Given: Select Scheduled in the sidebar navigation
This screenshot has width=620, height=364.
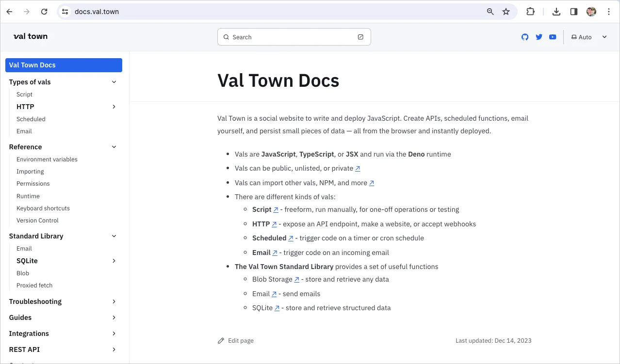Looking at the screenshot, I should (x=31, y=119).
